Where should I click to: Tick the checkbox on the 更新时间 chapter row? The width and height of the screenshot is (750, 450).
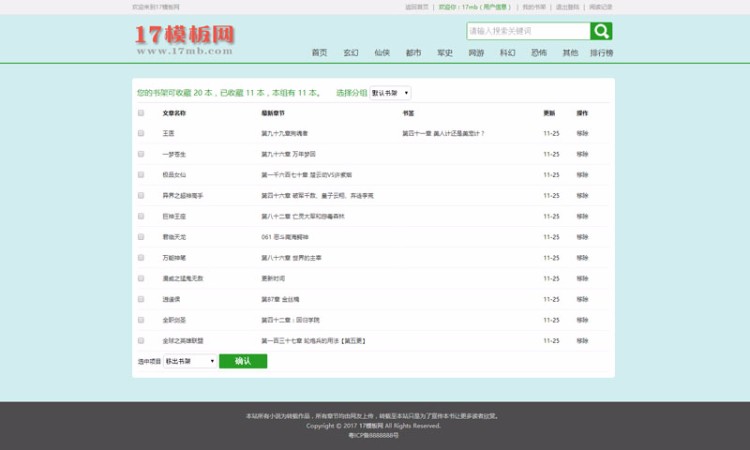coord(141,278)
